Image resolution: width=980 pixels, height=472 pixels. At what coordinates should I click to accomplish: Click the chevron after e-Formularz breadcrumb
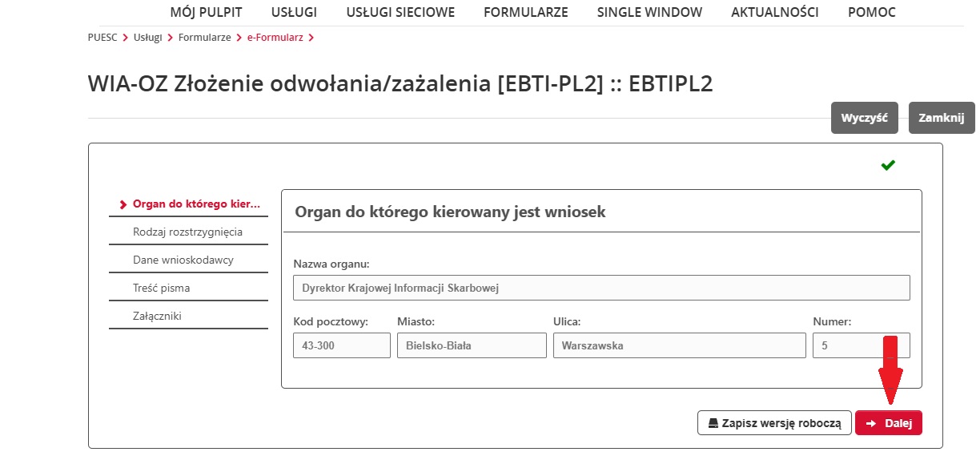pos(312,37)
